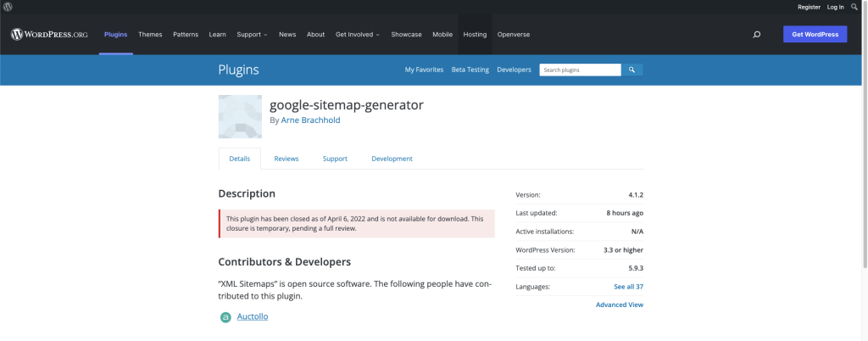Viewport: 868px width, 341px height.
Task: Open the Themes navigation item
Action: [150, 34]
